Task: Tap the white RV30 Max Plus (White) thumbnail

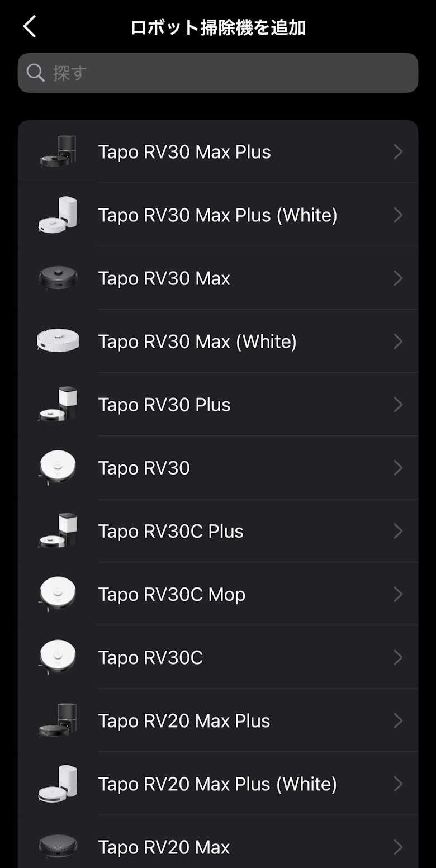Action: [x=58, y=215]
